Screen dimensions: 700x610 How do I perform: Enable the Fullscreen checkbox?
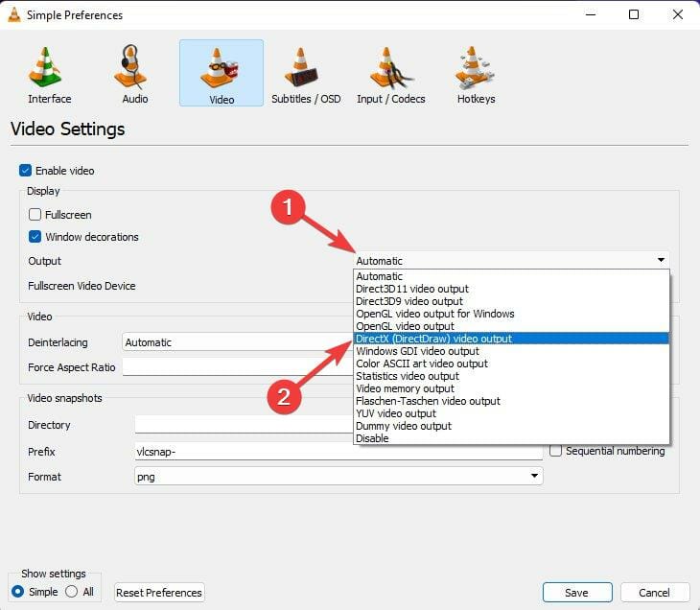click(x=35, y=215)
